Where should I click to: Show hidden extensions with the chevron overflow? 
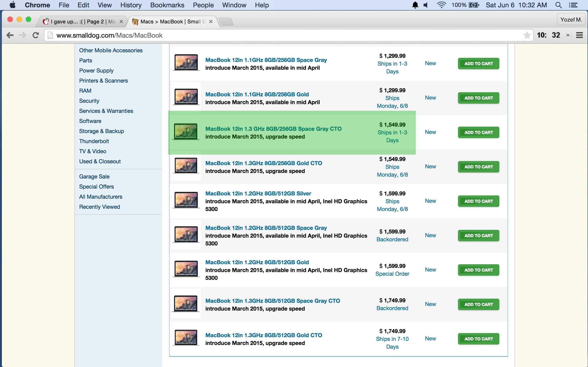568,35
